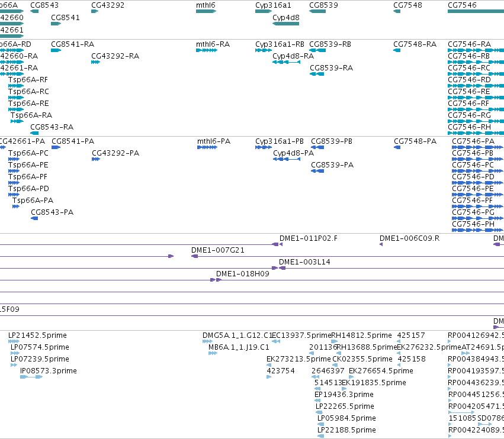Viewport: 504px width, 439px height.
Task: Select EST MB6A.1_1.J19.C1
Action: [x=239, y=347]
